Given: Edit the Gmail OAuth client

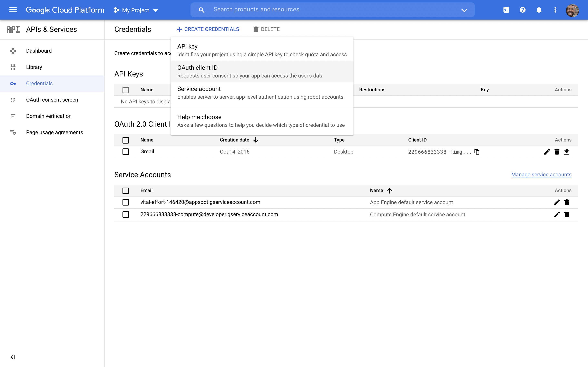Looking at the screenshot, I should pos(547,152).
